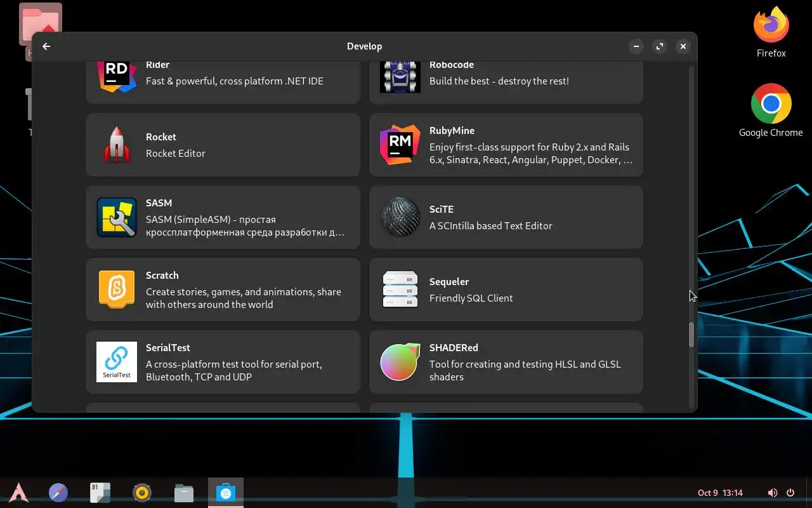Open the SHADERed app title
The image size is (812, 508).
[454, 347]
